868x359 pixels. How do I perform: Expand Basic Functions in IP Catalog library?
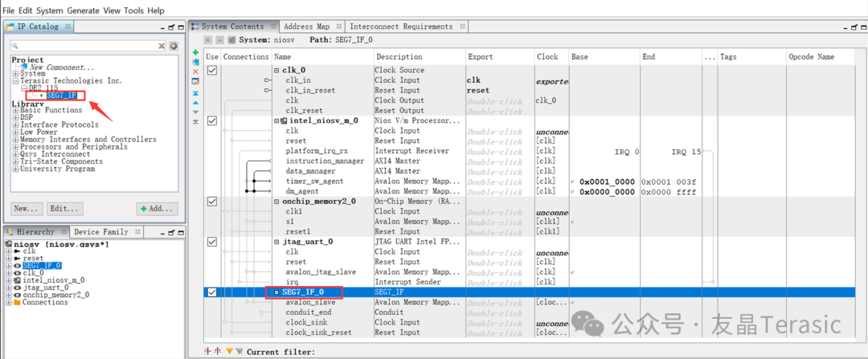click(16, 110)
